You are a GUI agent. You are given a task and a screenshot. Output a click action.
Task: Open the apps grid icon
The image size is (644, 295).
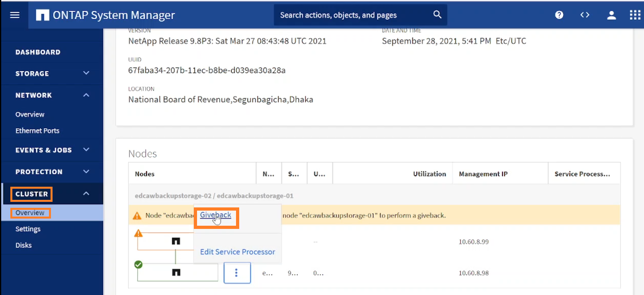click(x=635, y=15)
